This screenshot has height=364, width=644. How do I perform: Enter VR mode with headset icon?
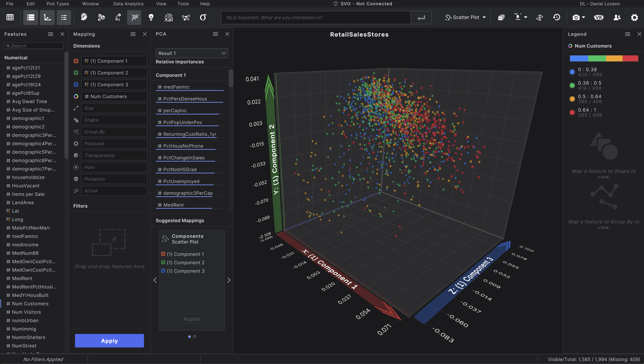tap(598, 18)
